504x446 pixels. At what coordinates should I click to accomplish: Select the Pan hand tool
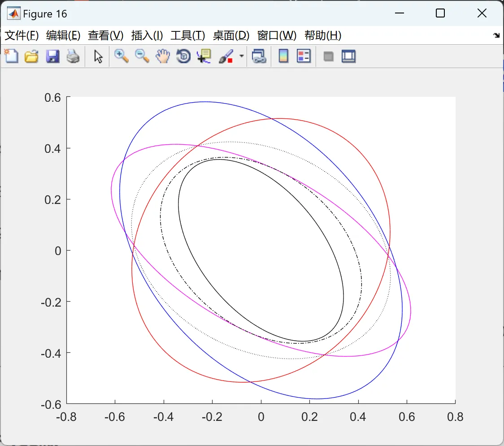coord(163,56)
